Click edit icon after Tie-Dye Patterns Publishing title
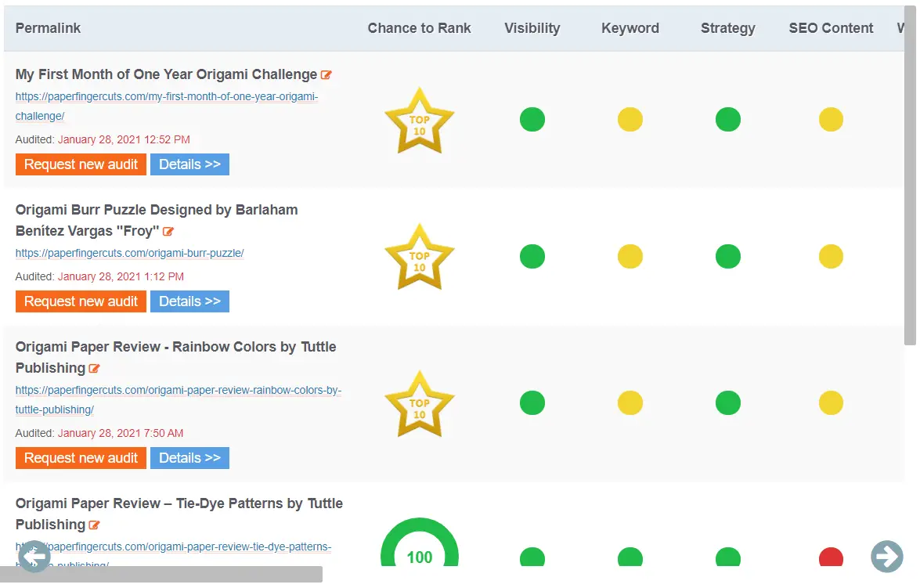This screenshot has width=920, height=588. 95,525
